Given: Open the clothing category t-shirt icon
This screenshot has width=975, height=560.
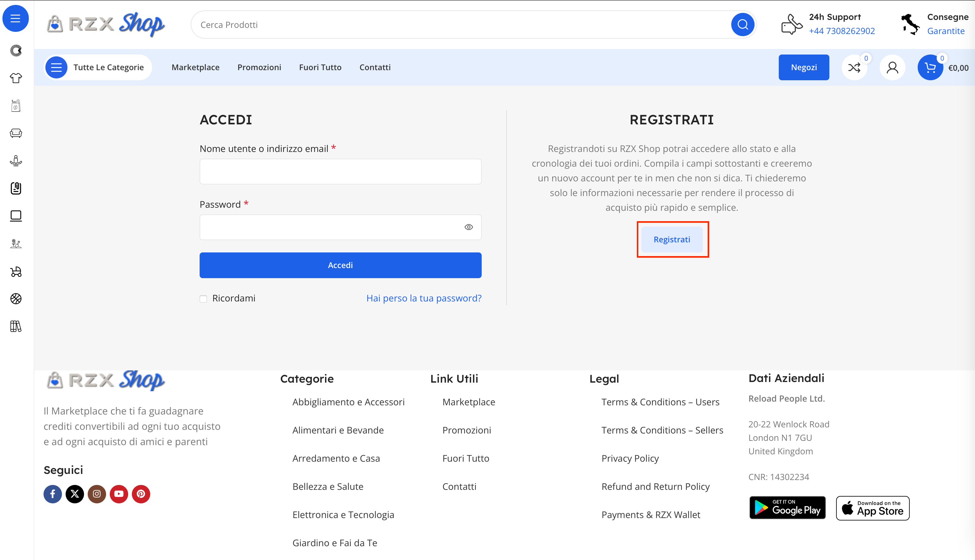Looking at the screenshot, I should pos(16,78).
